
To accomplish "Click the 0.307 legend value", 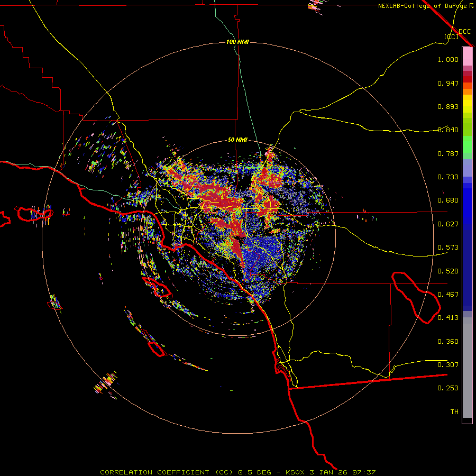I will pyautogui.click(x=448, y=365).
